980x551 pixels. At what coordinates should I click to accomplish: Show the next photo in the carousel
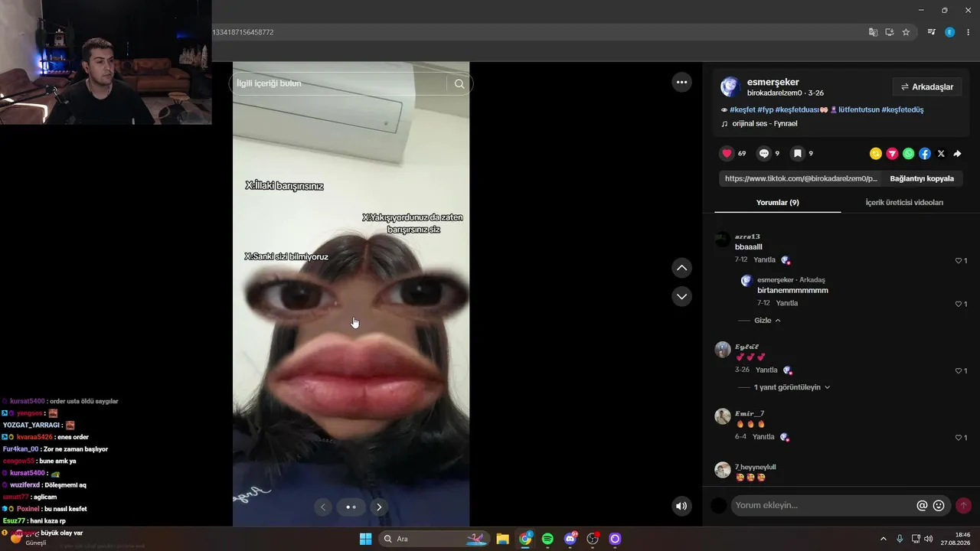click(x=379, y=507)
